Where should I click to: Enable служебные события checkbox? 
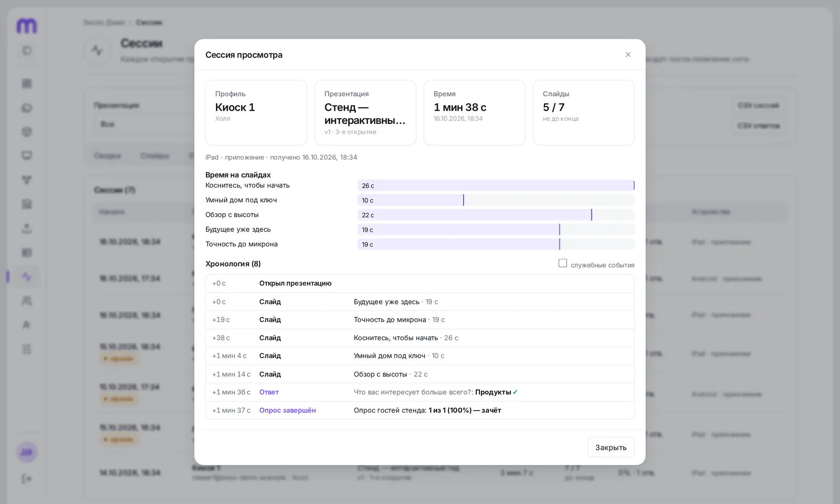(x=563, y=264)
